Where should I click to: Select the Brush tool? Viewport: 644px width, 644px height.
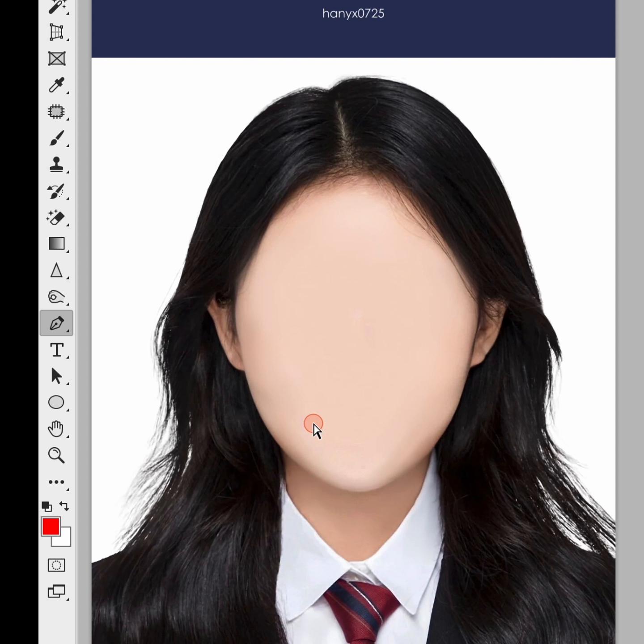56,138
